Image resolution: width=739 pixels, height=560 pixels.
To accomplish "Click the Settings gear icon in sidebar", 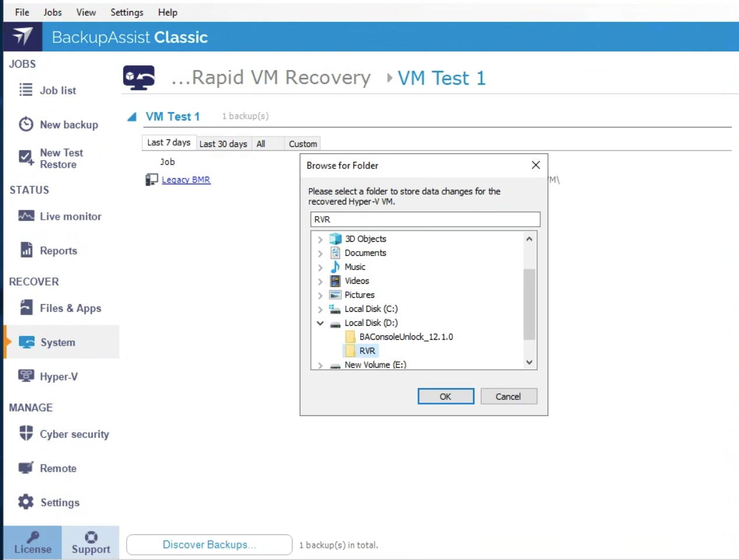I will tap(26, 502).
